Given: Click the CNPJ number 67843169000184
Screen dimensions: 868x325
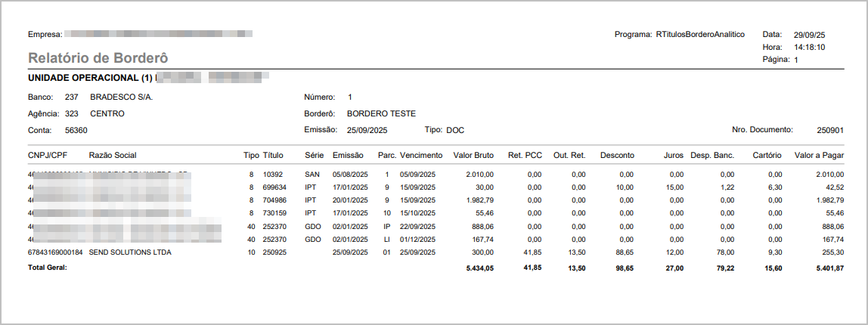Looking at the screenshot, I should pos(56,252).
